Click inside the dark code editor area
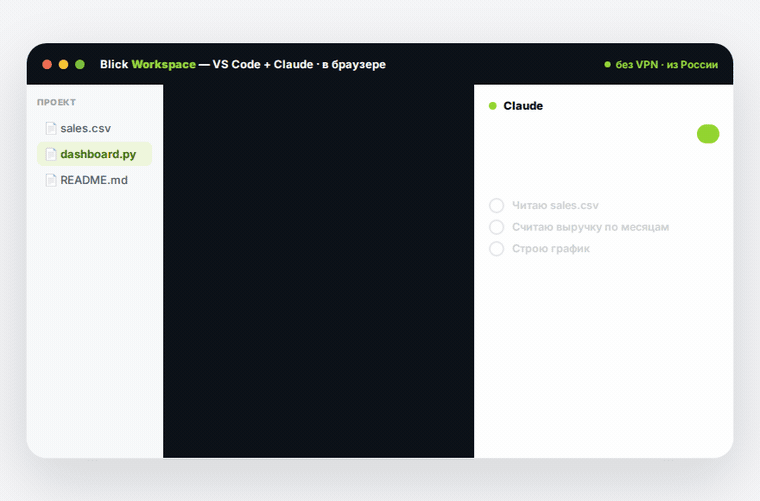 point(318,271)
